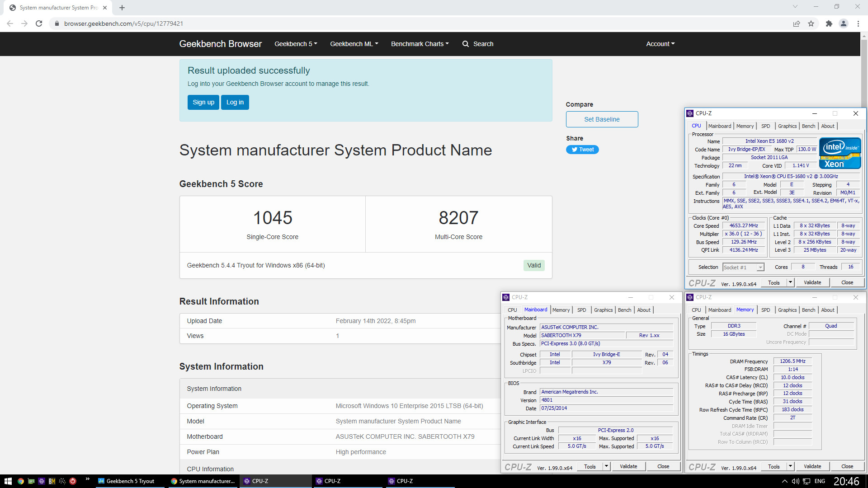Click the magnifier Search icon in navbar
This screenshot has height=488, width=868.
(x=466, y=44)
